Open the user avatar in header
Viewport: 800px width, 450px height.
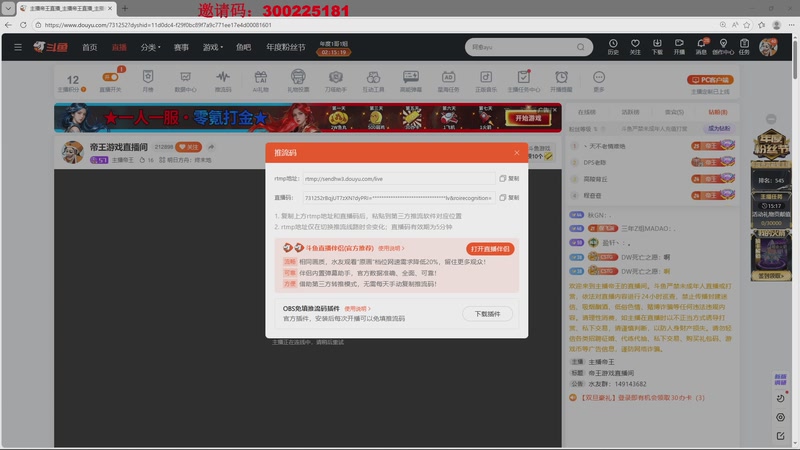coord(768,47)
